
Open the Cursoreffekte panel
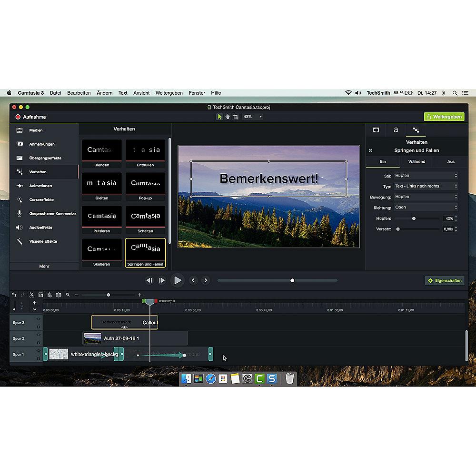click(x=41, y=200)
